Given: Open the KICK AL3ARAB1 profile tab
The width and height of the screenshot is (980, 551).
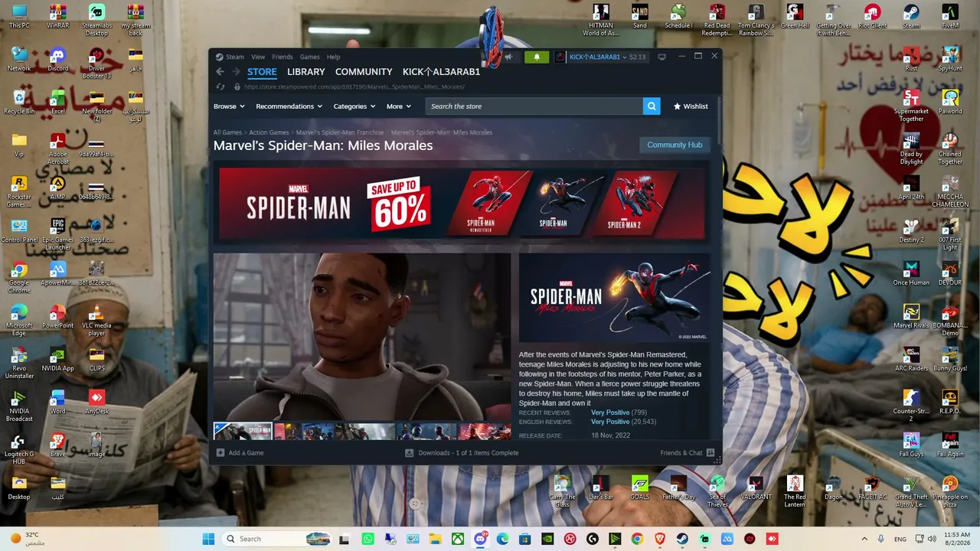Looking at the screenshot, I should click(x=442, y=72).
